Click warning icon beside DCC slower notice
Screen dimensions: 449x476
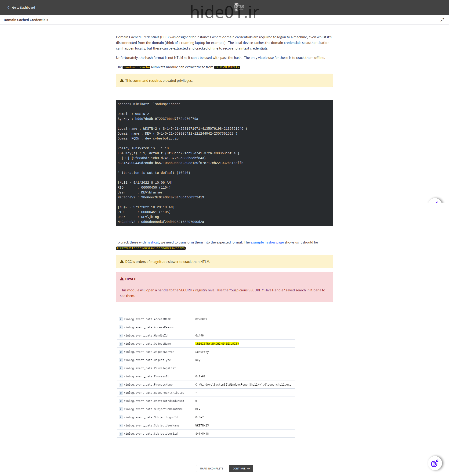[122, 261]
